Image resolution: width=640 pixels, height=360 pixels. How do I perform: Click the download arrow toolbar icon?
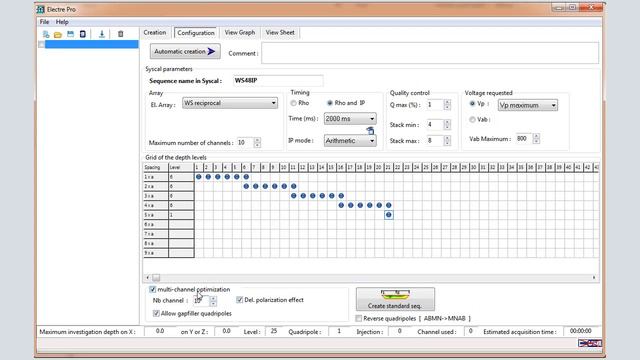102,34
